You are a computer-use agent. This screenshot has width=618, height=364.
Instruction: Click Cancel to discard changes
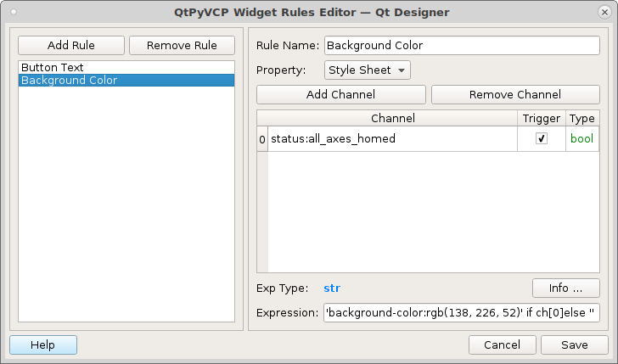503,345
